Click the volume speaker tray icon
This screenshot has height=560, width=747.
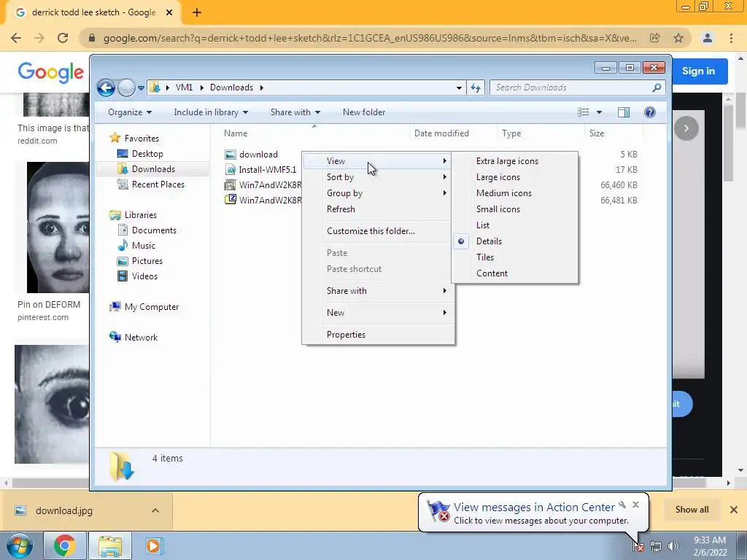(673, 546)
